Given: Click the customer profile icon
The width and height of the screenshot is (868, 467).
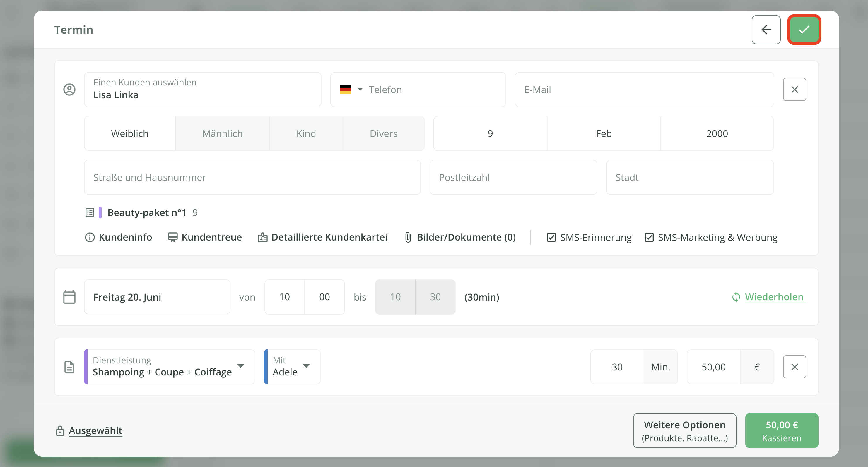Looking at the screenshot, I should click(69, 90).
